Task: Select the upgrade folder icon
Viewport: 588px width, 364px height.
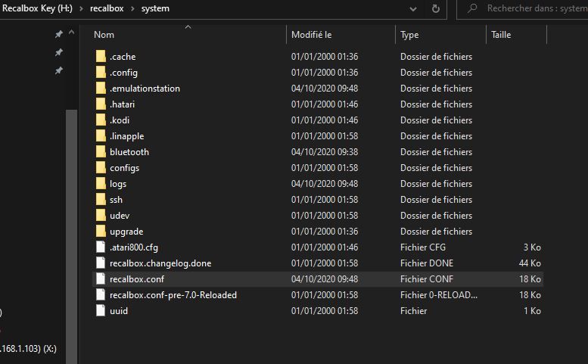Action: 101,232
